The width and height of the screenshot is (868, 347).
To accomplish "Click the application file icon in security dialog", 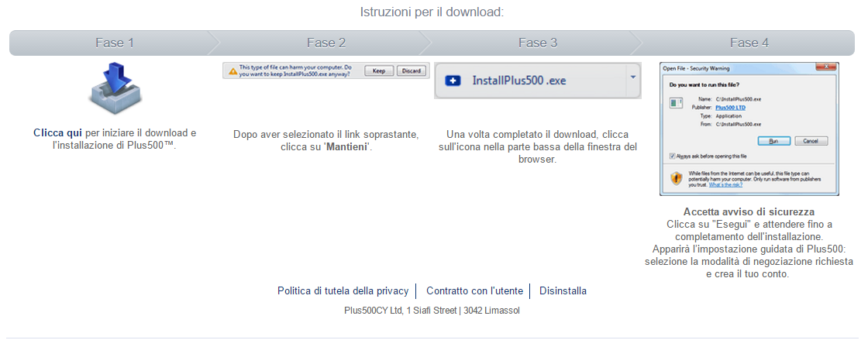I will (x=676, y=103).
